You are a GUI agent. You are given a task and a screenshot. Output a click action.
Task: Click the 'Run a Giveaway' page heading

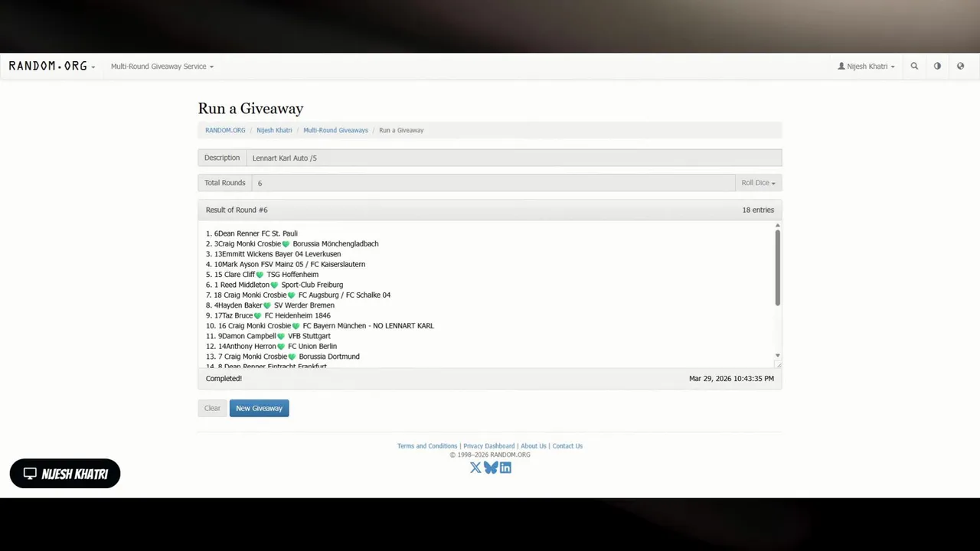(250, 109)
